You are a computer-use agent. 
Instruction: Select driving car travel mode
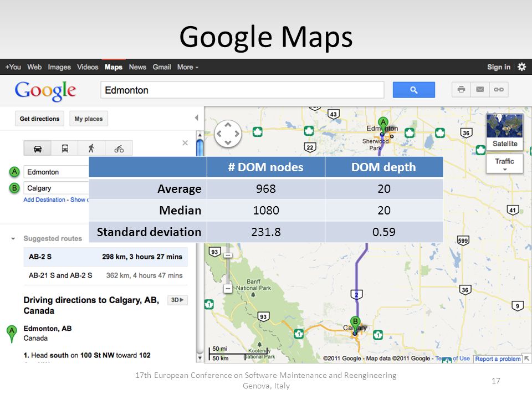coord(38,149)
